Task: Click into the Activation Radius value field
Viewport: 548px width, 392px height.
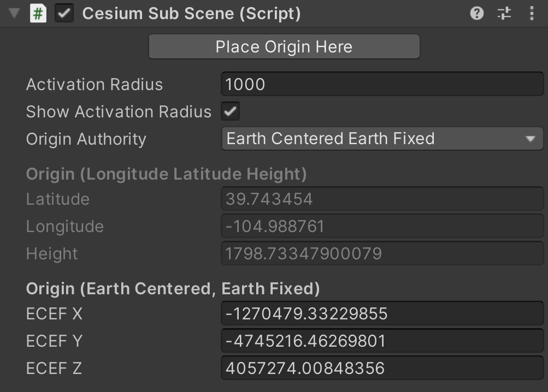Action: coord(382,85)
